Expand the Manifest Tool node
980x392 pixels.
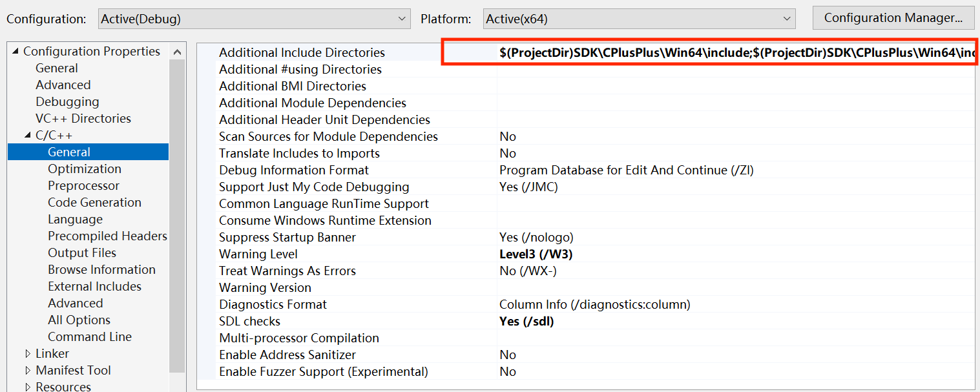tap(28, 371)
